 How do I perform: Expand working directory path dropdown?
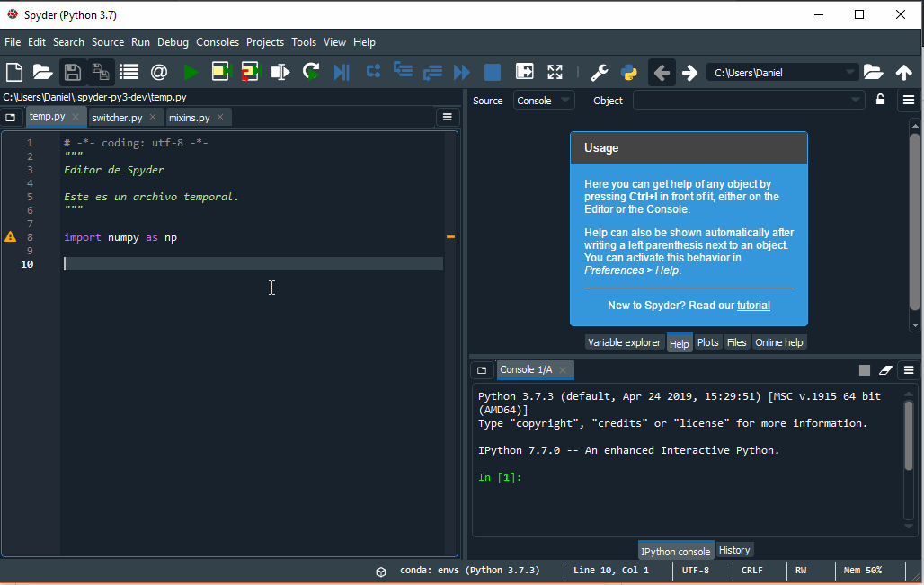[849, 73]
